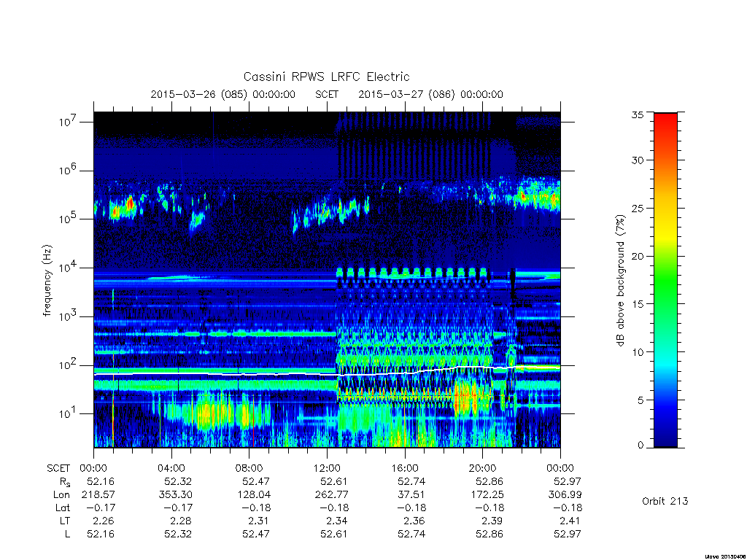Viewport: 747px width, 560px height.
Task: Click the 'Orbit 213' label
Action: tap(665, 501)
